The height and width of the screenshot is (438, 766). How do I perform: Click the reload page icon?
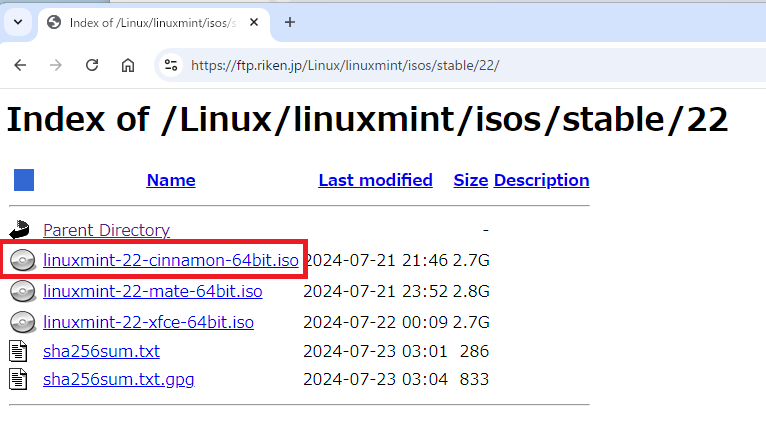[92, 65]
